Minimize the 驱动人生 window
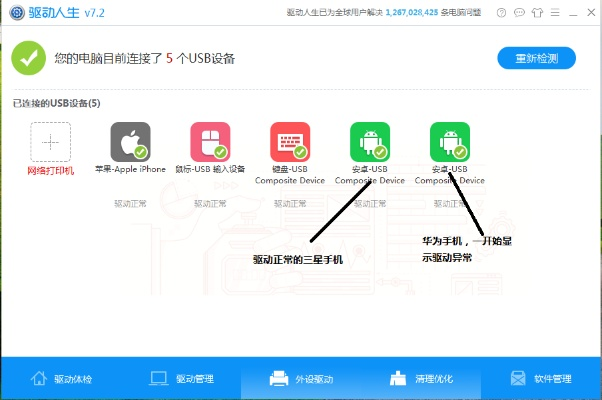Image resolution: width=602 pixels, height=400 pixels. tap(573, 13)
